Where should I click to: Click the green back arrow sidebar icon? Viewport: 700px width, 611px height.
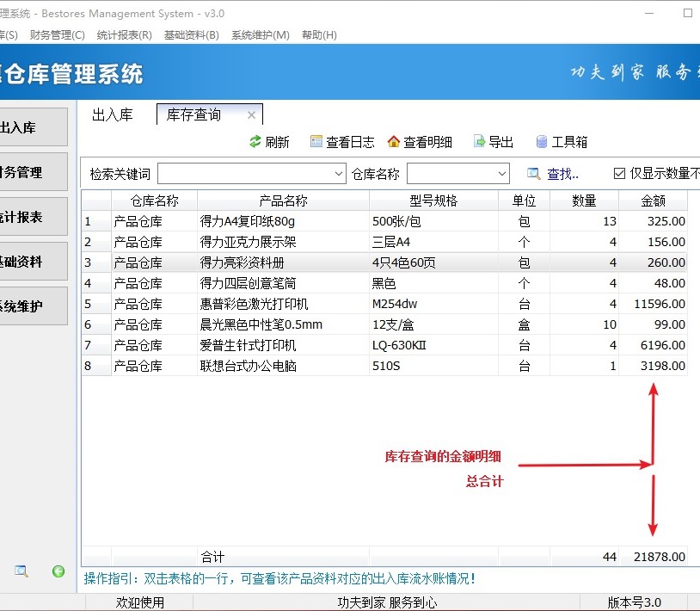(58, 571)
